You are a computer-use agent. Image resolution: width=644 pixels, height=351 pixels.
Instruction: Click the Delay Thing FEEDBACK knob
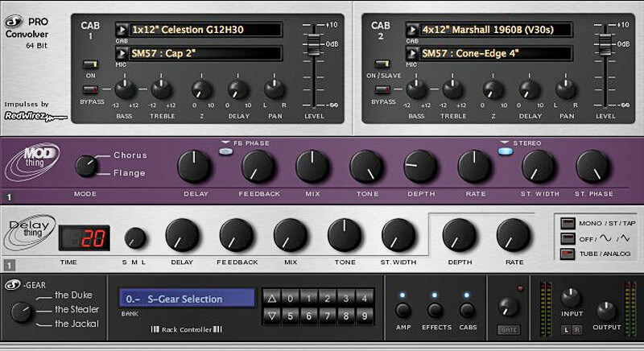pyautogui.click(x=236, y=235)
